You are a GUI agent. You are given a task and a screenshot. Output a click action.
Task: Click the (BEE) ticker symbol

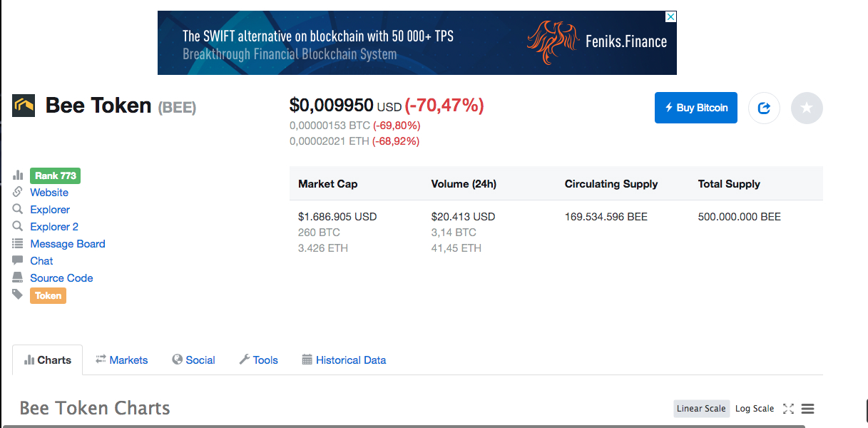click(177, 108)
